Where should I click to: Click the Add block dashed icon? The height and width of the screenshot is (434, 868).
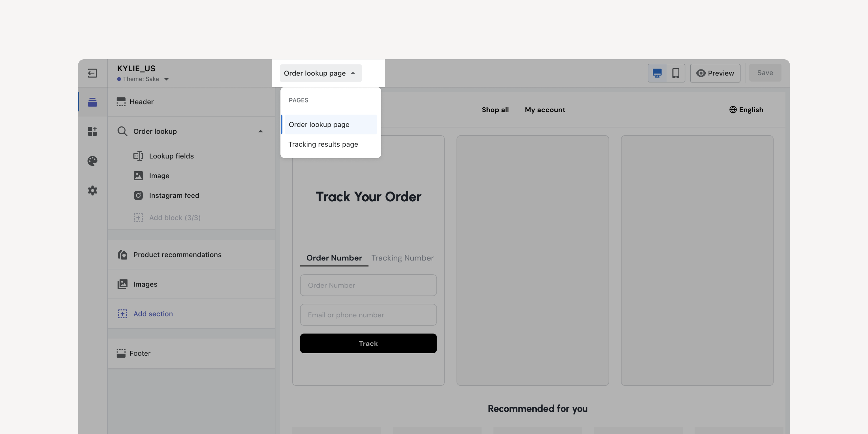pos(138,217)
